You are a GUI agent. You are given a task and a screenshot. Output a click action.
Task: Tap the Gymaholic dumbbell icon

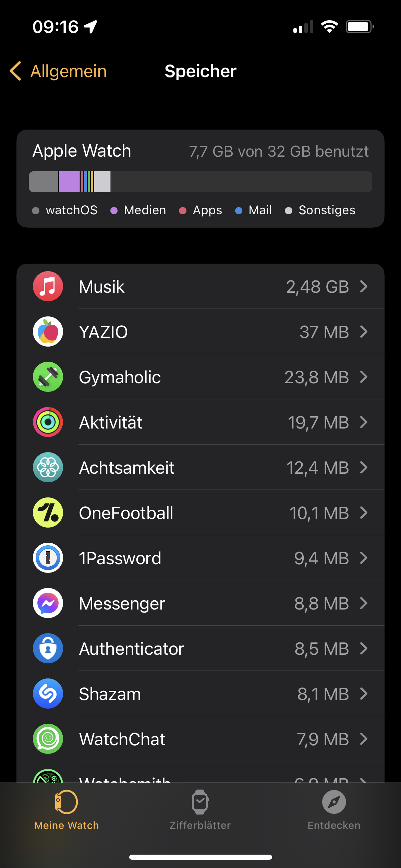pyautogui.click(x=48, y=377)
